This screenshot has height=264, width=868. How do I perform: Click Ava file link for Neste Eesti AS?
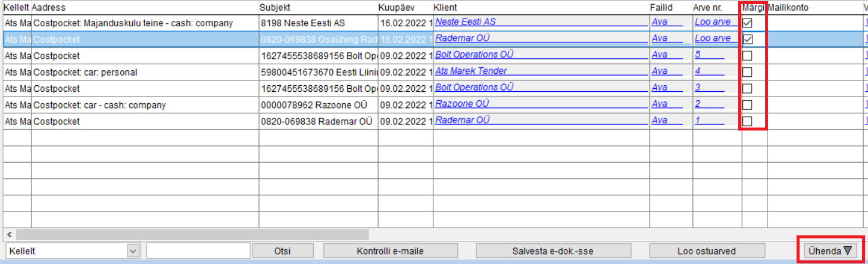tap(659, 21)
